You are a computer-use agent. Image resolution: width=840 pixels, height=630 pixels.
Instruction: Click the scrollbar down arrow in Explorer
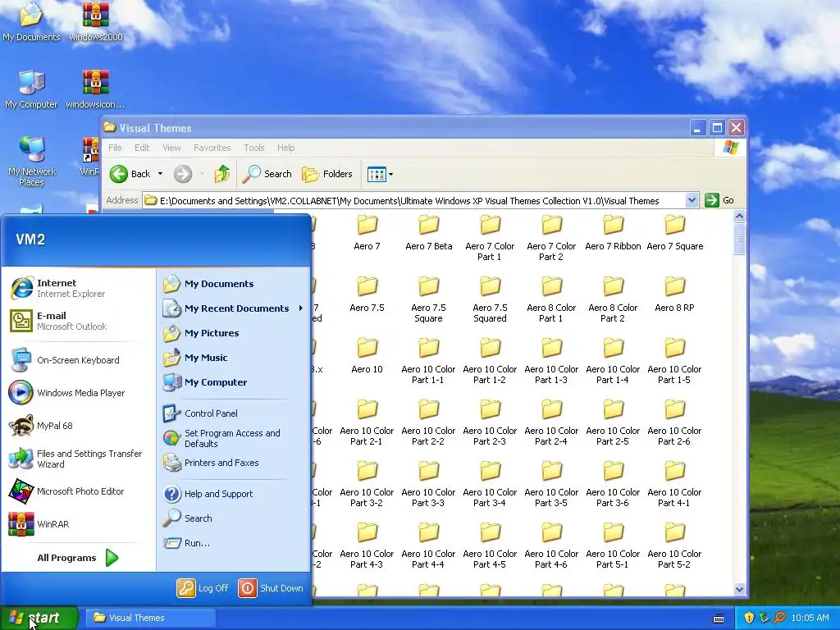(x=739, y=589)
